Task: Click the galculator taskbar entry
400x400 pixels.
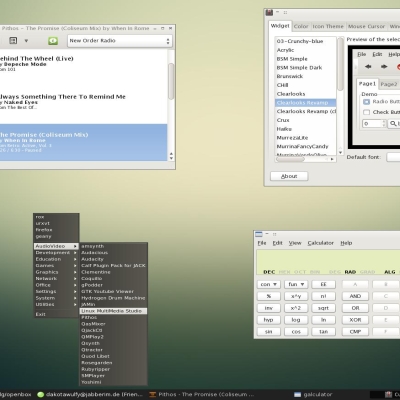Action: click(x=313, y=395)
